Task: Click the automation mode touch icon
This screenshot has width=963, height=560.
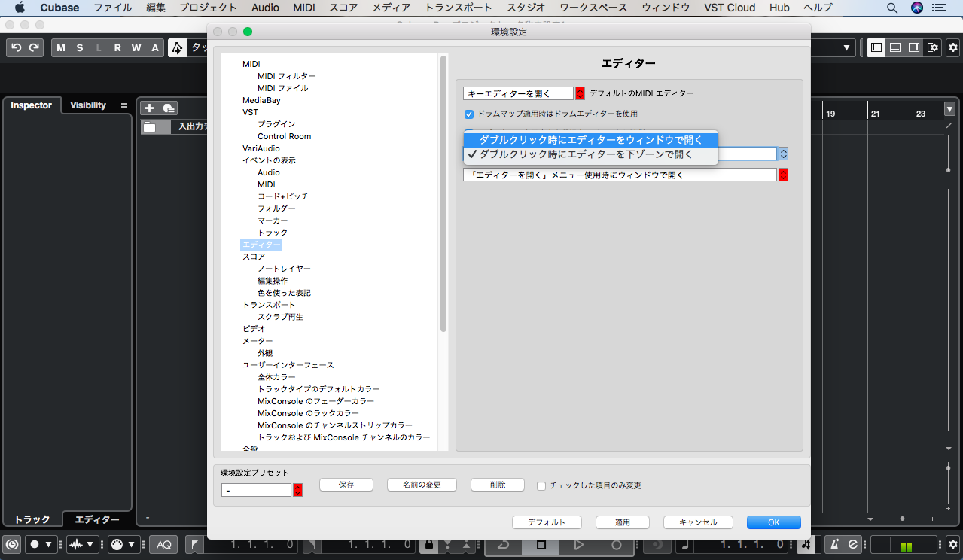Action: click(x=177, y=47)
